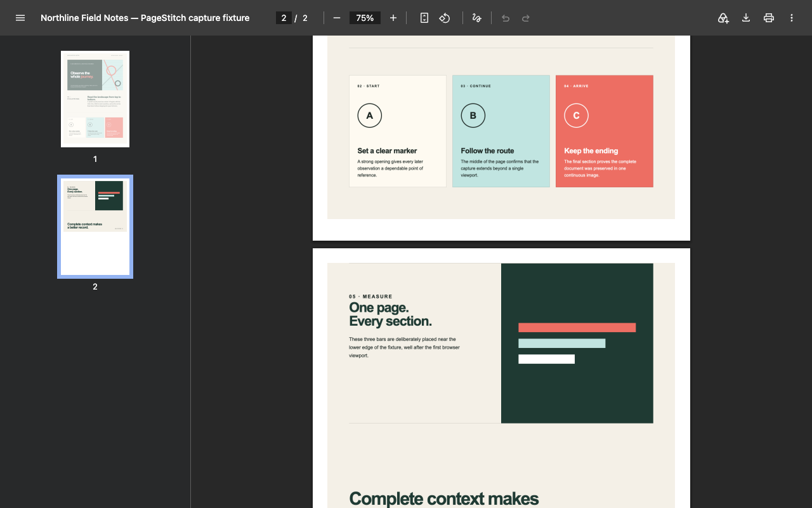Print the document
812x508 pixels.
pyautogui.click(x=769, y=18)
